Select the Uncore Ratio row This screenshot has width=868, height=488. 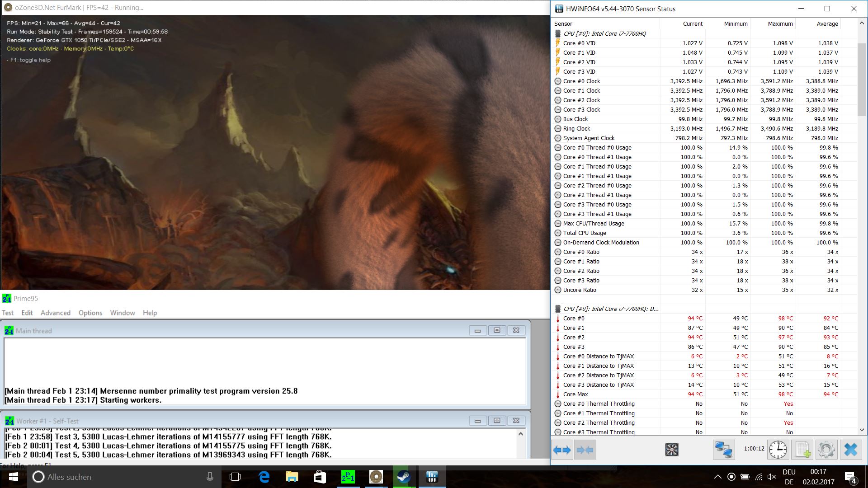[704, 290]
